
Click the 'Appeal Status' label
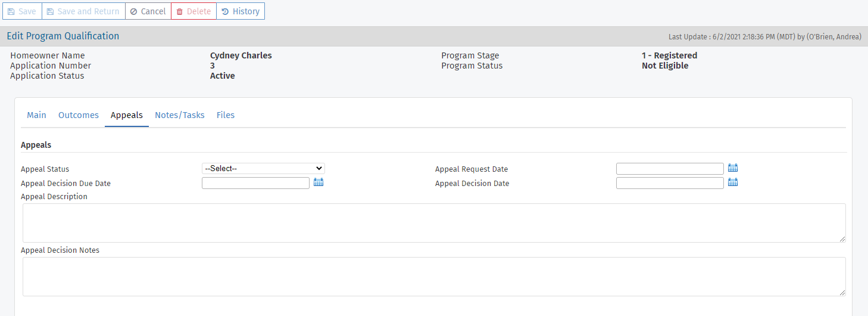[45, 169]
